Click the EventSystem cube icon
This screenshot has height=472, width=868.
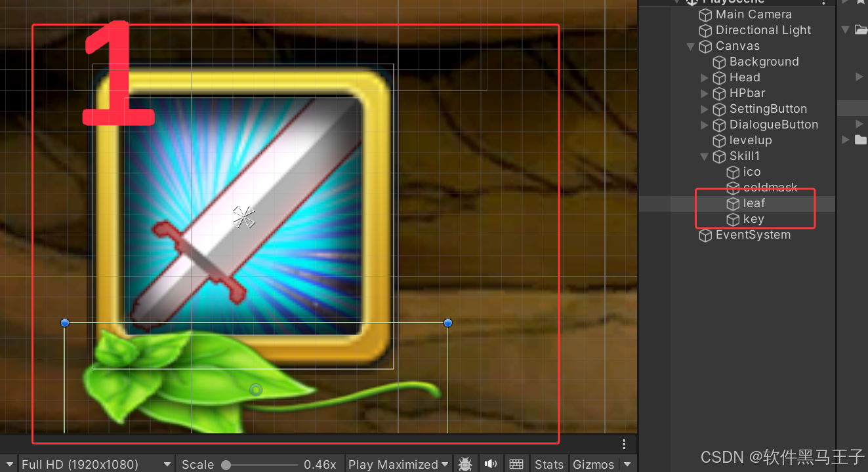[705, 235]
